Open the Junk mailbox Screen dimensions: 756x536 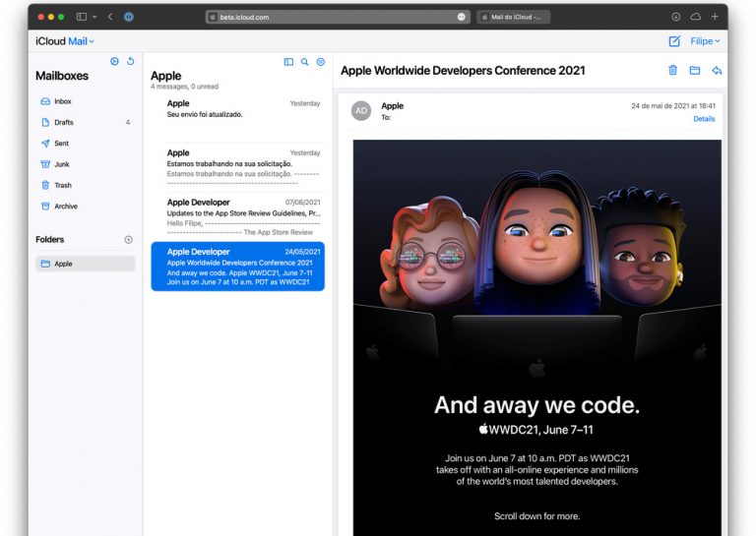point(62,164)
